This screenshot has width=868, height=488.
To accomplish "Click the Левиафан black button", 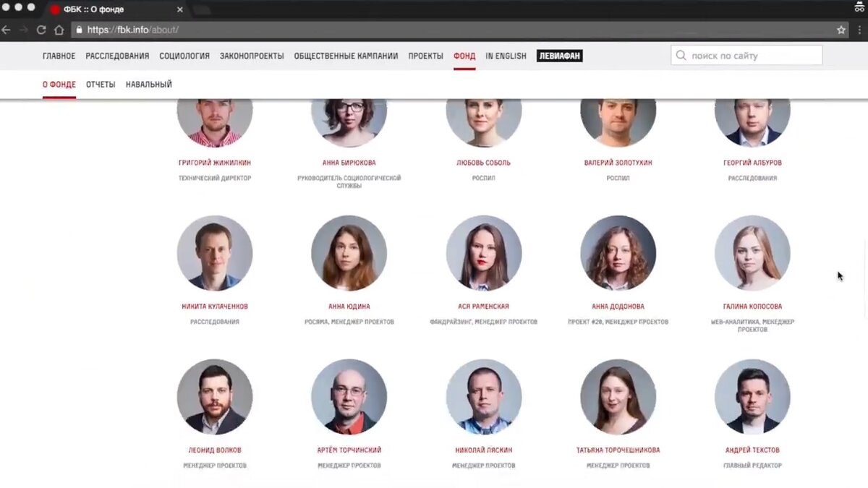I will click(x=560, y=56).
